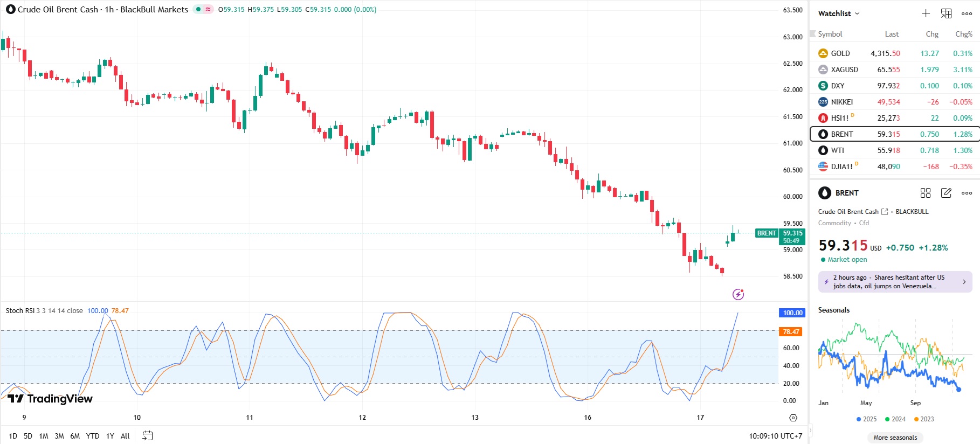Toggle the 2023 seasonal line
The width and height of the screenshot is (980, 444).
923,419
